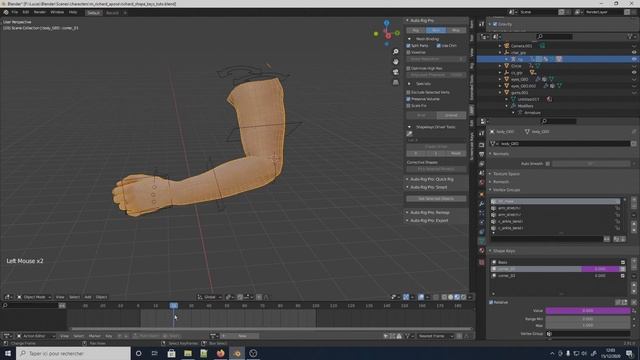
Task: Toggle camera view gizmo icon
Action: [395, 72]
